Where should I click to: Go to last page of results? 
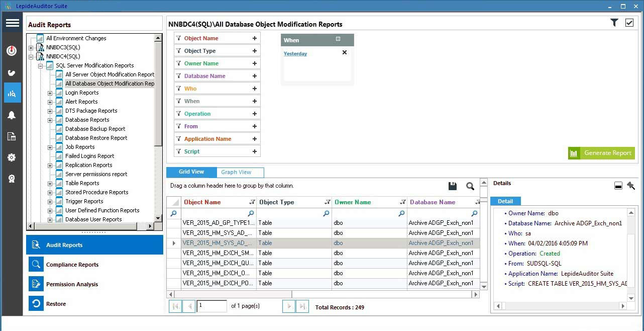coord(302,306)
